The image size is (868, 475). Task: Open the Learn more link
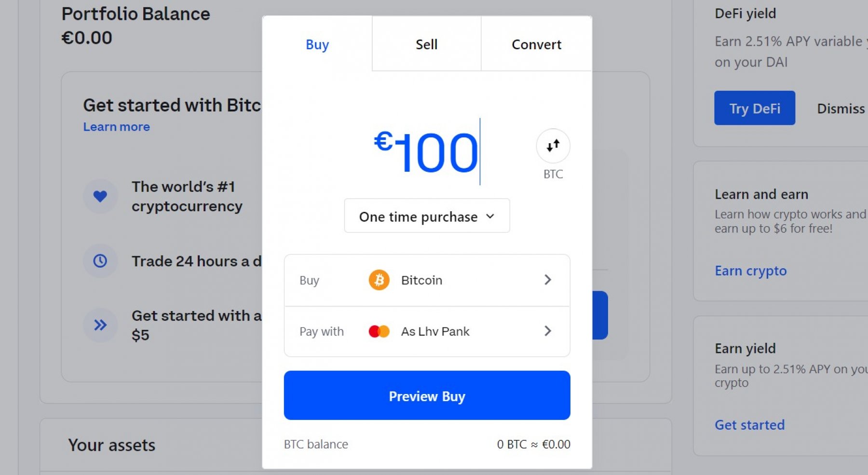(x=116, y=127)
